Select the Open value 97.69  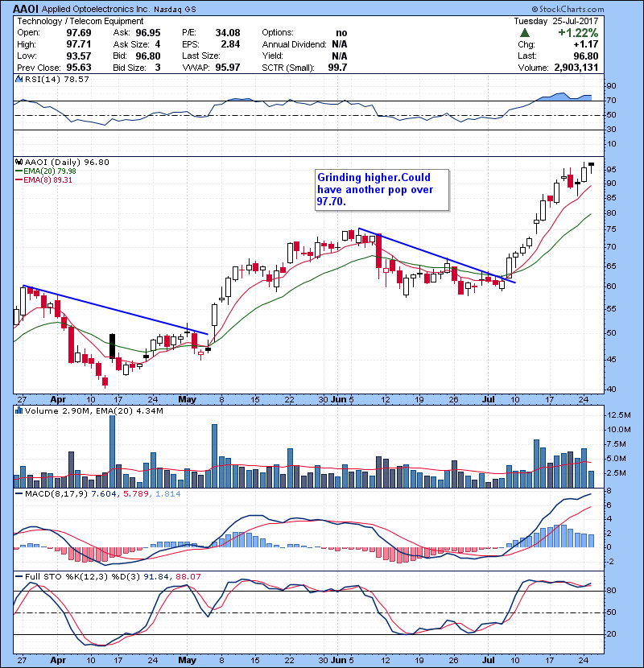[79, 33]
